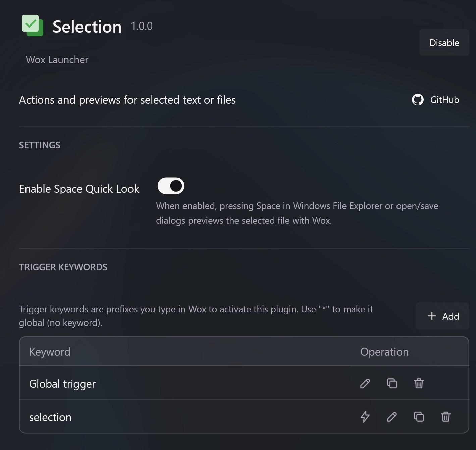Screen dimensions: 476x450
Task: Toggle Enable Space Quick Look switch
Action: [171, 186]
